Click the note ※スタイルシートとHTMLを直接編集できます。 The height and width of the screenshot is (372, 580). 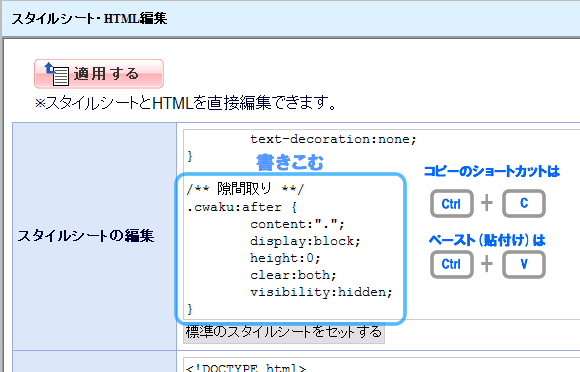[x=186, y=103]
